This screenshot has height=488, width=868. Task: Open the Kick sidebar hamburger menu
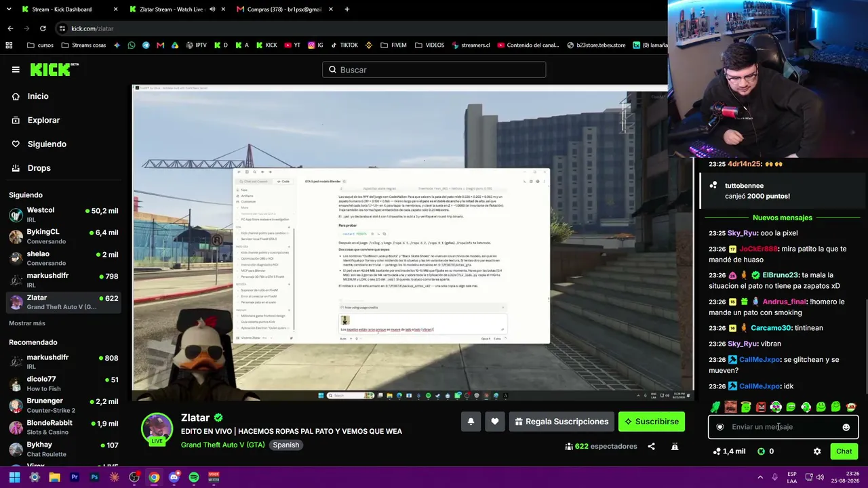16,69
